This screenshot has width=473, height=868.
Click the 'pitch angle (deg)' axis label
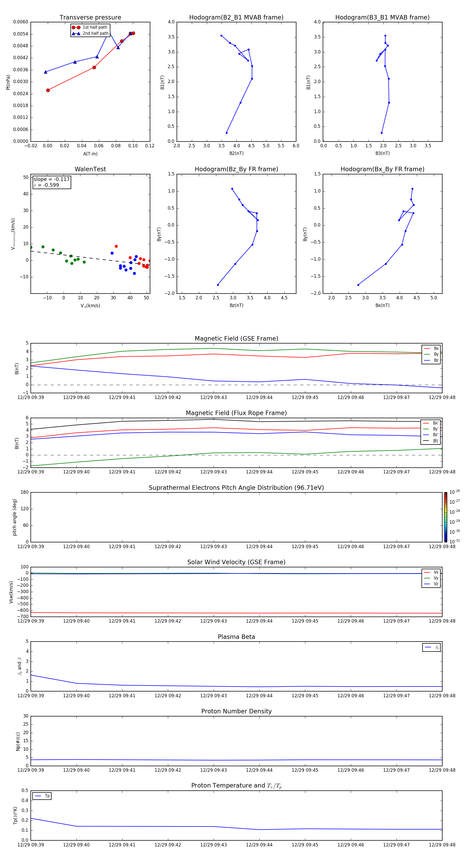(14, 517)
